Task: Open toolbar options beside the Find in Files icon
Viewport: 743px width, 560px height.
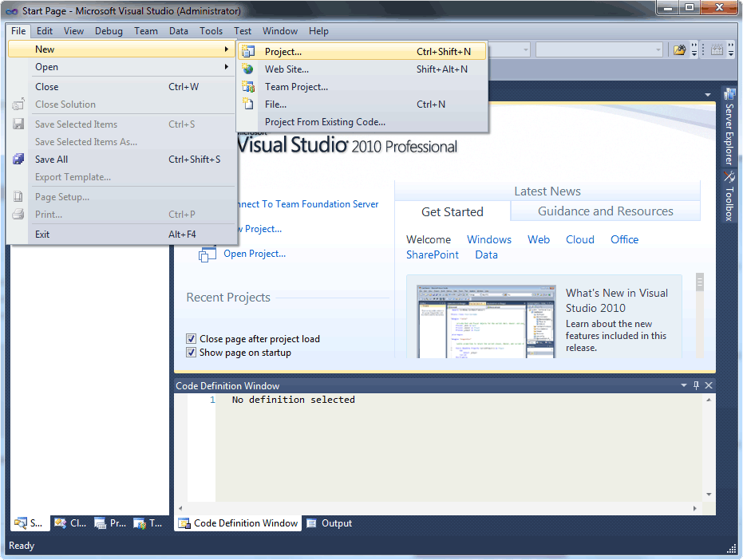Action: (x=694, y=49)
